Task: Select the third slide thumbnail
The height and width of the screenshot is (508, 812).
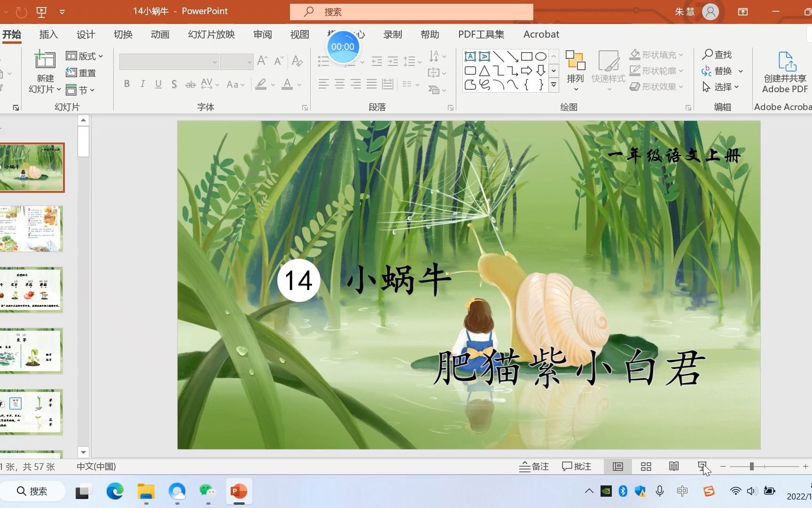Action: click(x=31, y=290)
